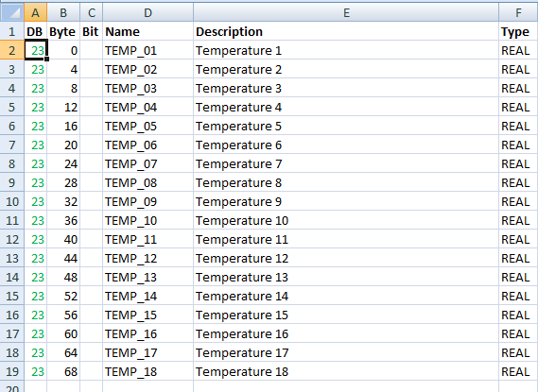
Task: Click the Byte value 68 cell
Action: pyautogui.click(x=63, y=371)
